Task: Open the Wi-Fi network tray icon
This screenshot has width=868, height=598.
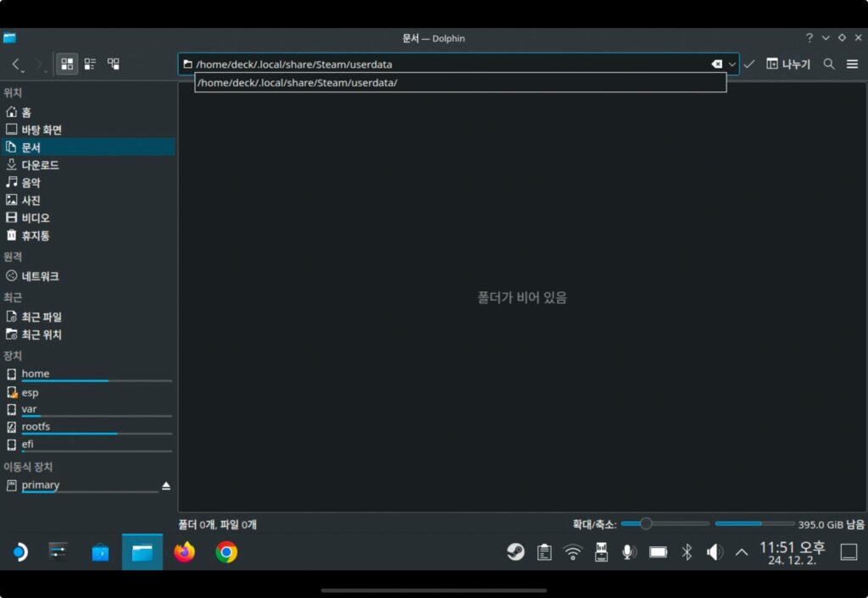Action: pos(572,552)
